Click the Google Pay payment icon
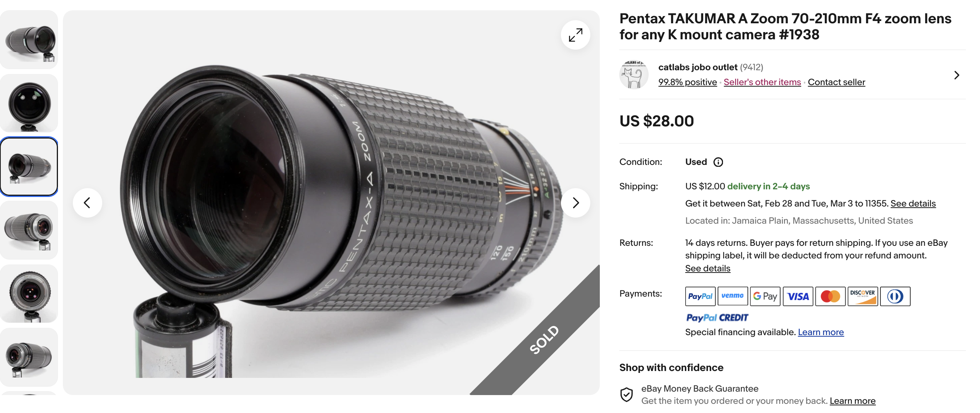This screenshot has width=980, height=413. pyautogui.click(x=765, y=296)
